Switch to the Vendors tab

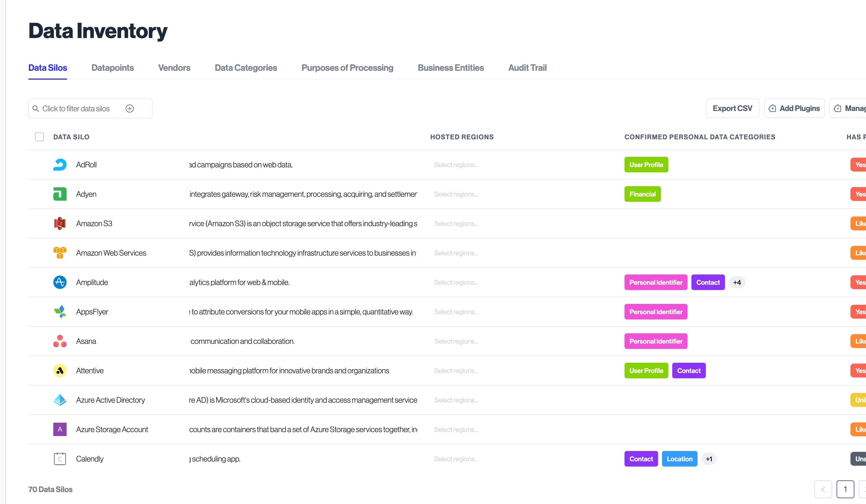click(174, 68)
